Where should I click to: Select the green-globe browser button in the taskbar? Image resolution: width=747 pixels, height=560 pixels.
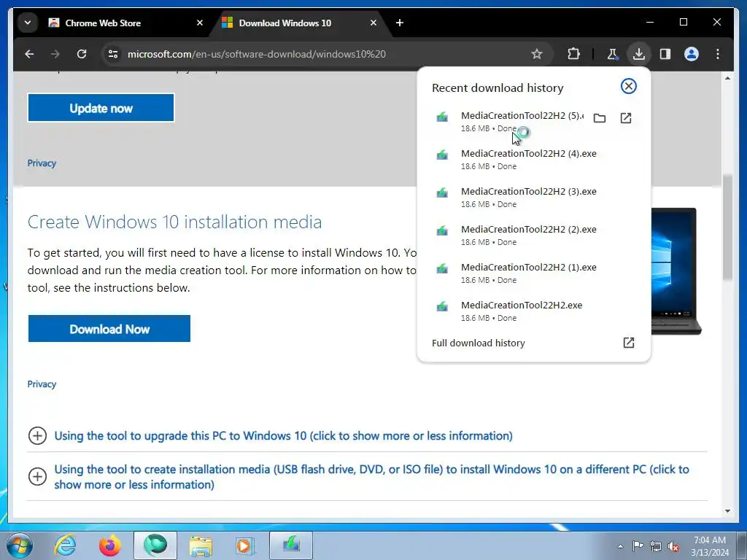pos(155,545)
